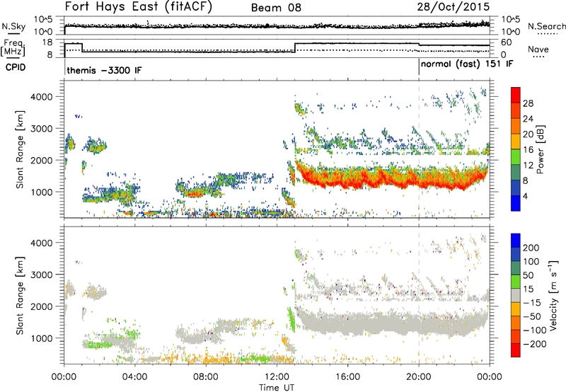Click 'Slant Range [km]' label of power panel
Screen dimensions: 566x392
tap(20, 149)
